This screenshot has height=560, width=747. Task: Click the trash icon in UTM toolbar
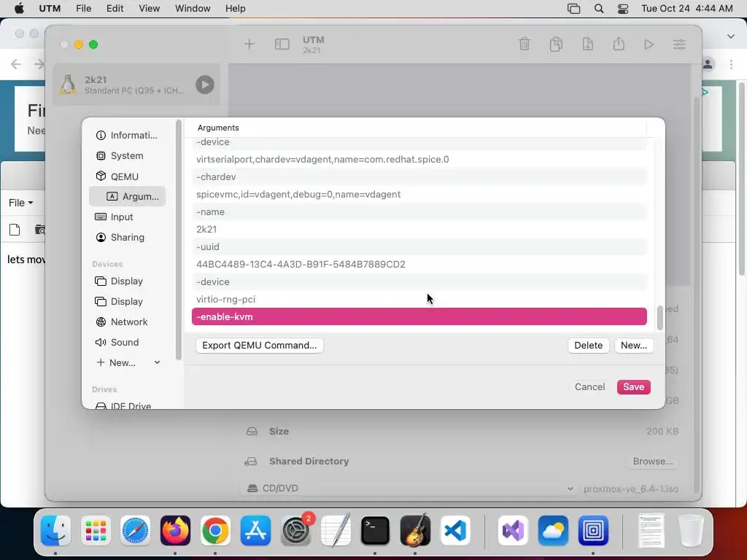[x=524, y=44]
